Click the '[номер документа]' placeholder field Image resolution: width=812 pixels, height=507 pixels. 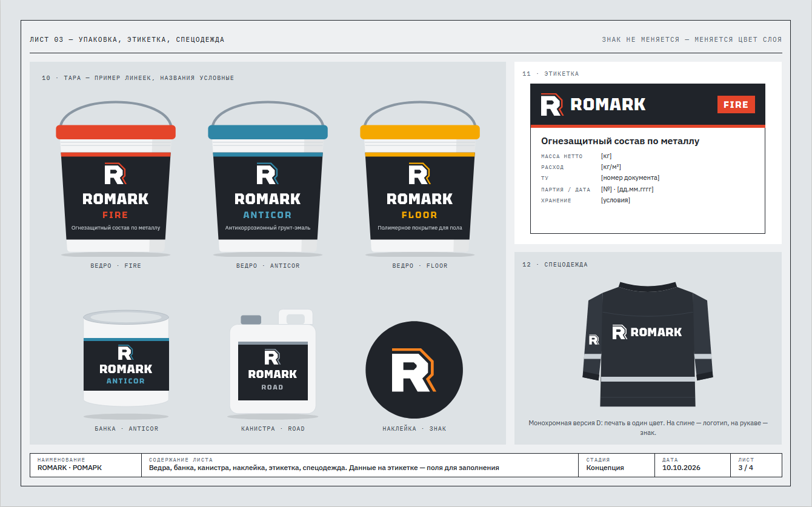[x=630, y=178]
